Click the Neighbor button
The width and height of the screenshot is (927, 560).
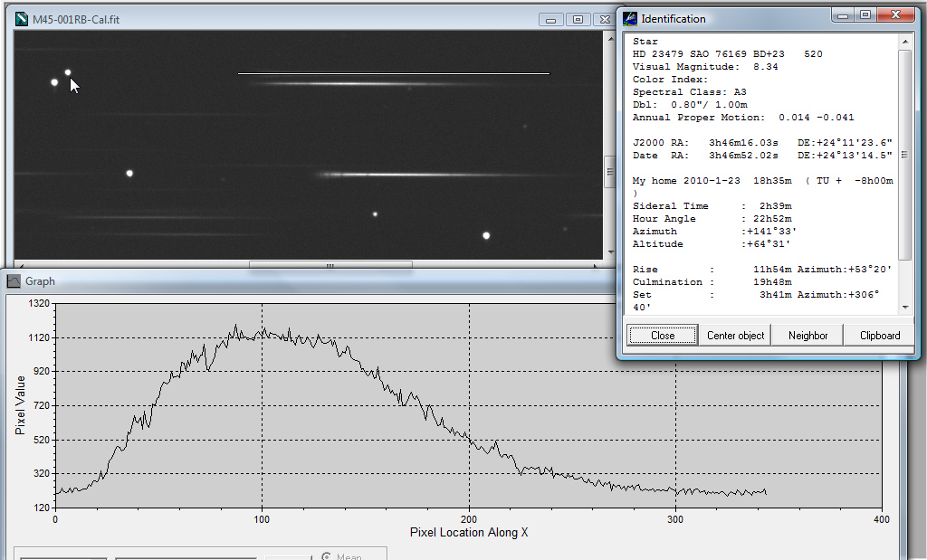[x=808, y=335]
